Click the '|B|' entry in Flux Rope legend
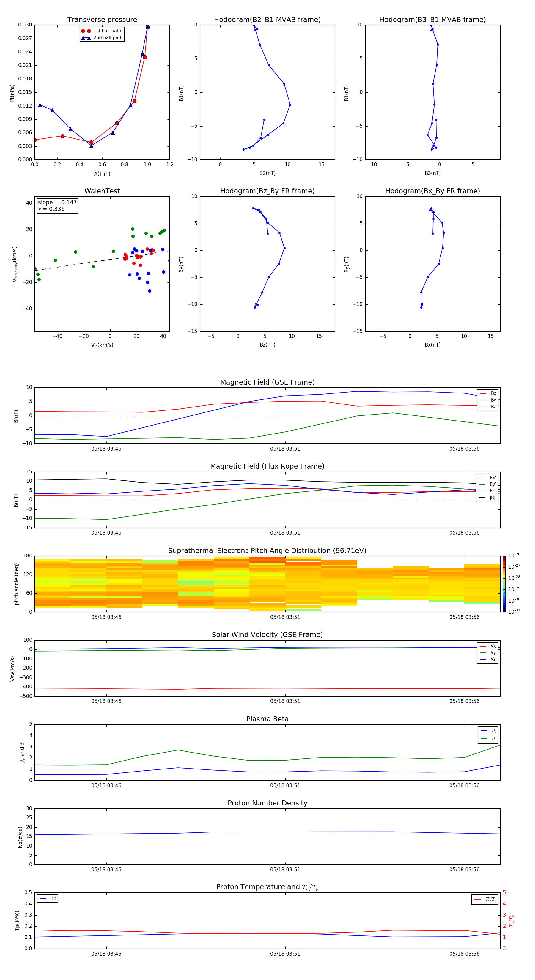Viewport: 535px width, 980px height. click(x=487, y=498)
